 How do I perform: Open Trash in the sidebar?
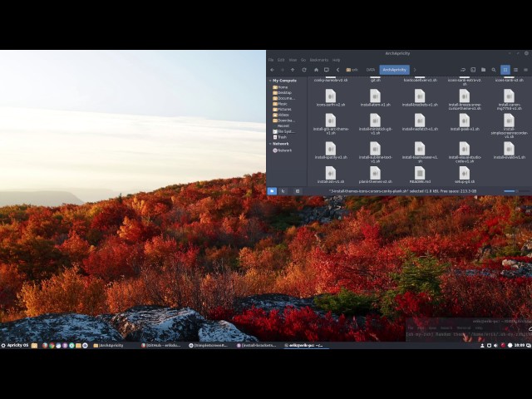[x=282, y=137]
